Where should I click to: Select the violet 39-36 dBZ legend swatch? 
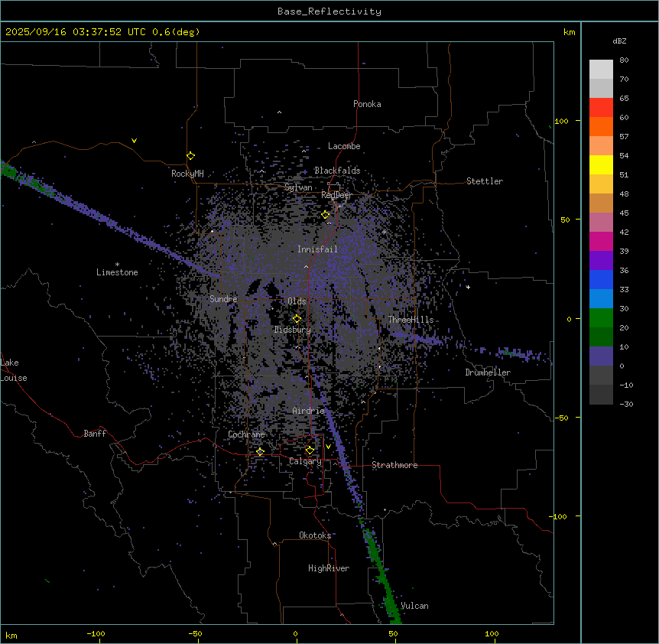[x=601, y=261]
